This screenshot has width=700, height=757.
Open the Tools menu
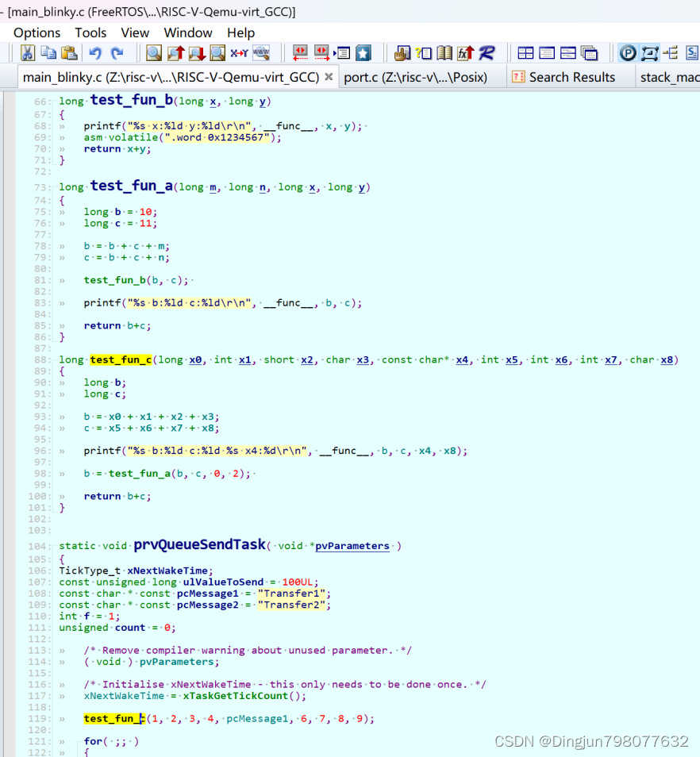tap(90, 33)
